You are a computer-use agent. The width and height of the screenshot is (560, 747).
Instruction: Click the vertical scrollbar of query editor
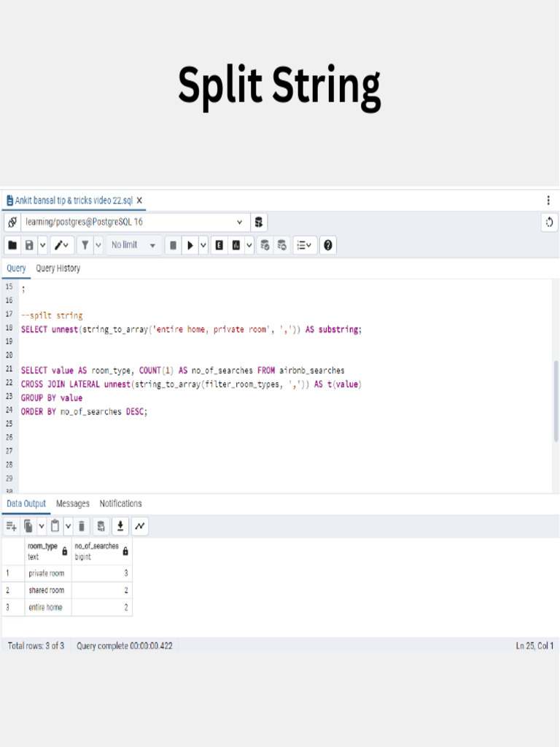tap(556, 401)
